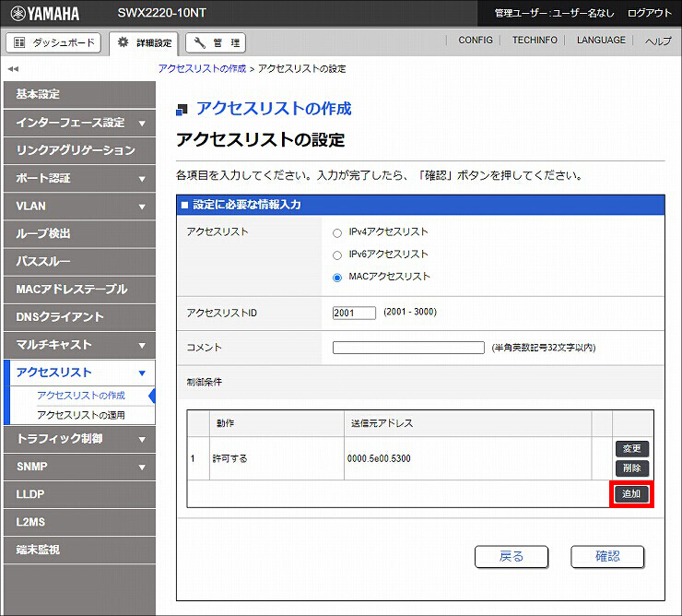Screen dimensions: 682x616
Task: Open the ヘルプ link
Action: point(658,41)
